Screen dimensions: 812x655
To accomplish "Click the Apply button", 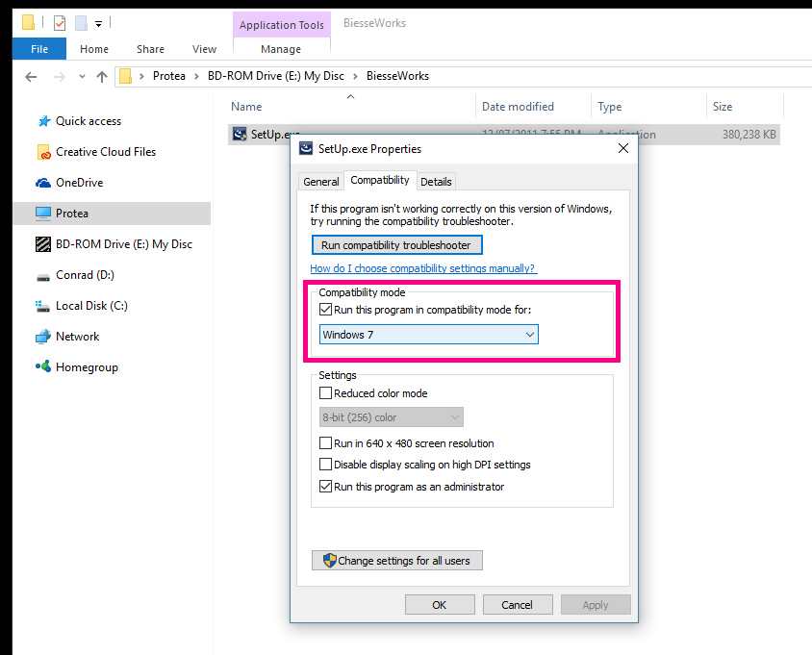I will [x=596, y=605].
